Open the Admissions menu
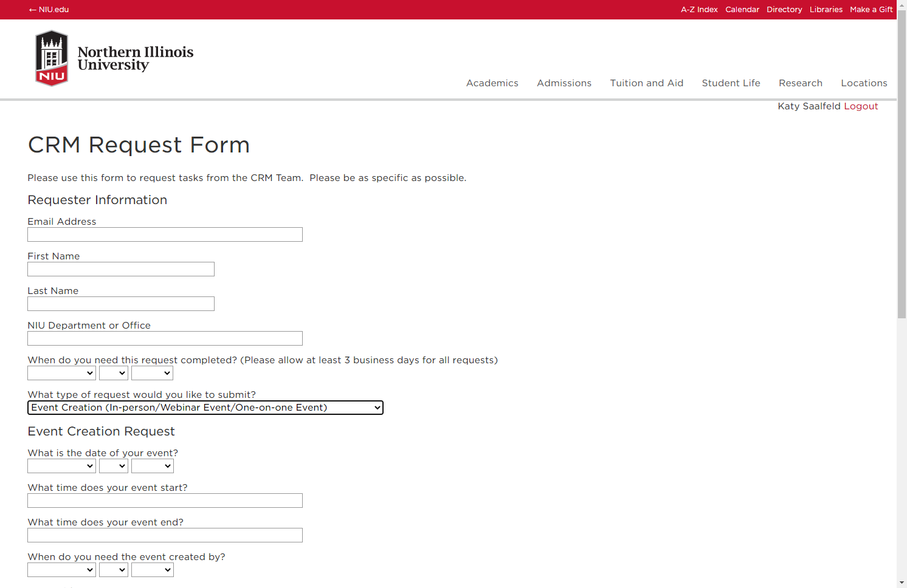Screen dimensions: 907x588 coord(564,83)
